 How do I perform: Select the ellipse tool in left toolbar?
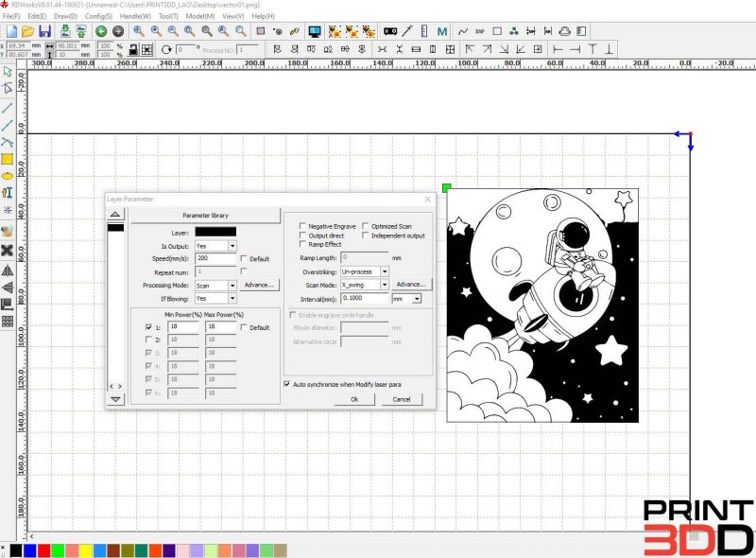8,176
